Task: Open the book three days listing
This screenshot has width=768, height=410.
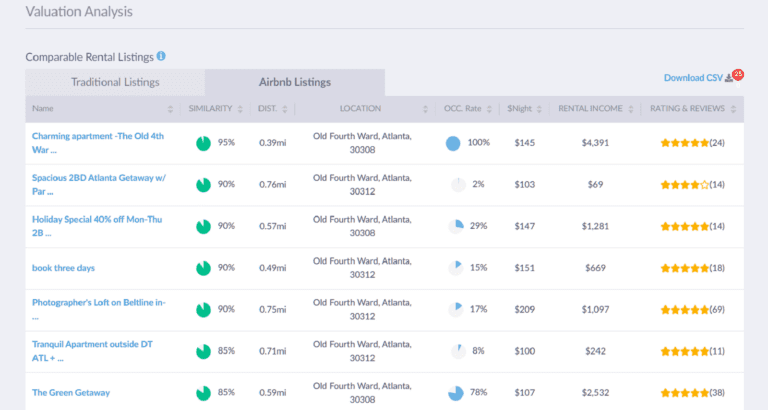Action: pos(64,268)
